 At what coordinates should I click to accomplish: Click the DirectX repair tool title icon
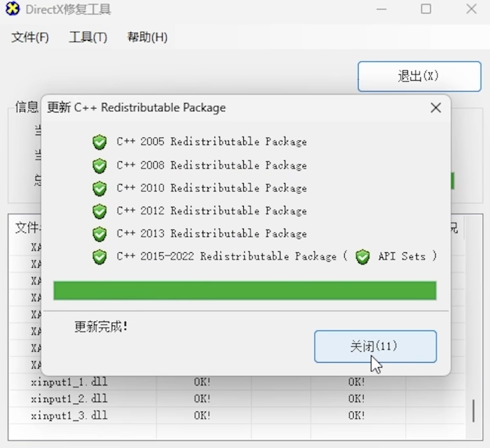[12, 9]
